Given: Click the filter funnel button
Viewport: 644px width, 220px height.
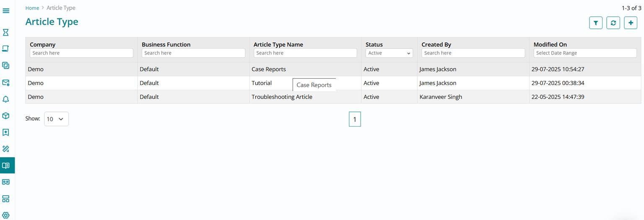Looking at the screenshot, I should [595, 23].
